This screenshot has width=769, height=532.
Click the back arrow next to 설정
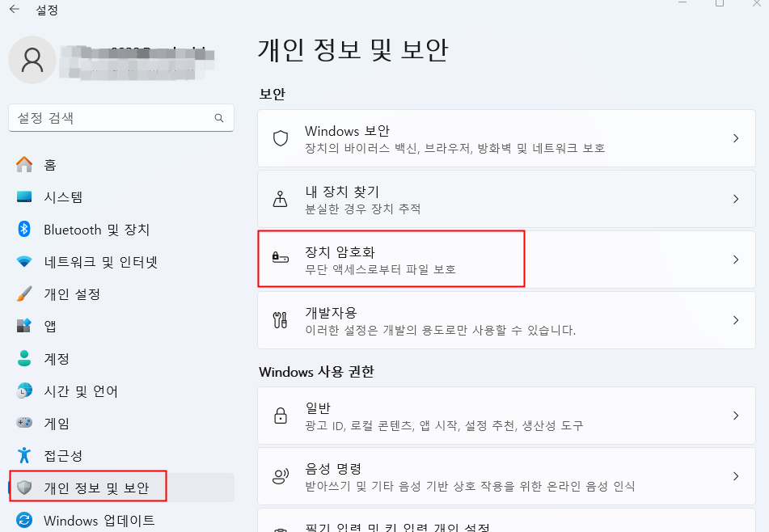click(x=12, y=10)
